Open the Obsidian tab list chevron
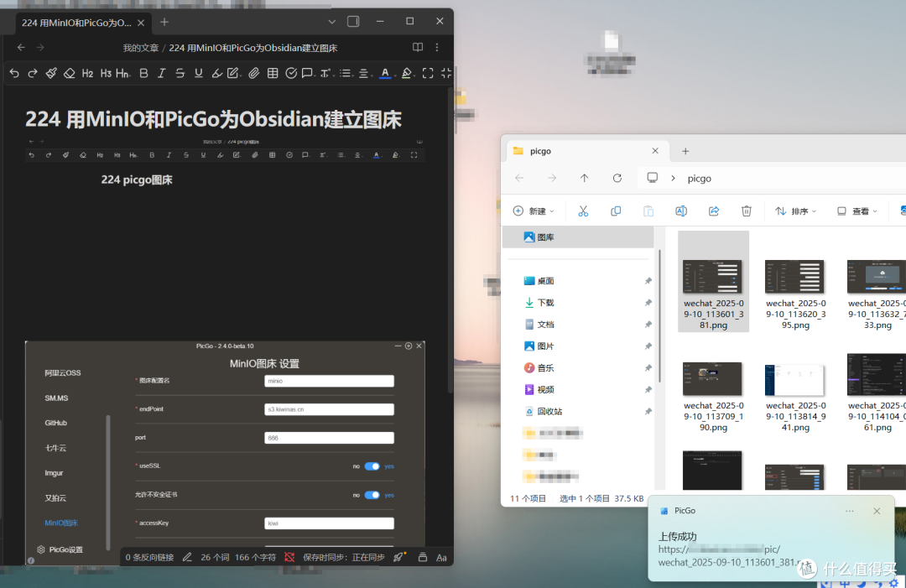The image size is (906, 588). click(x=331, y=22)
